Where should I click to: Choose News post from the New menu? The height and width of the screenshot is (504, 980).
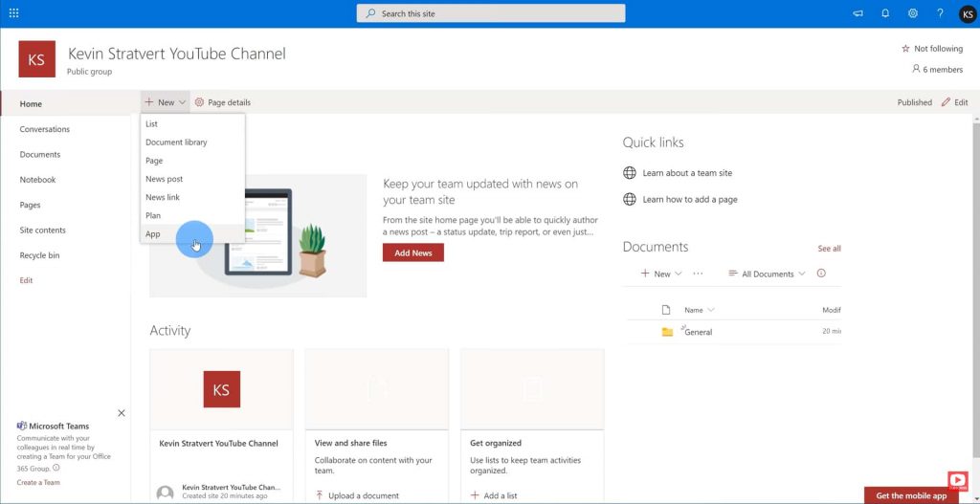[192, 179]
